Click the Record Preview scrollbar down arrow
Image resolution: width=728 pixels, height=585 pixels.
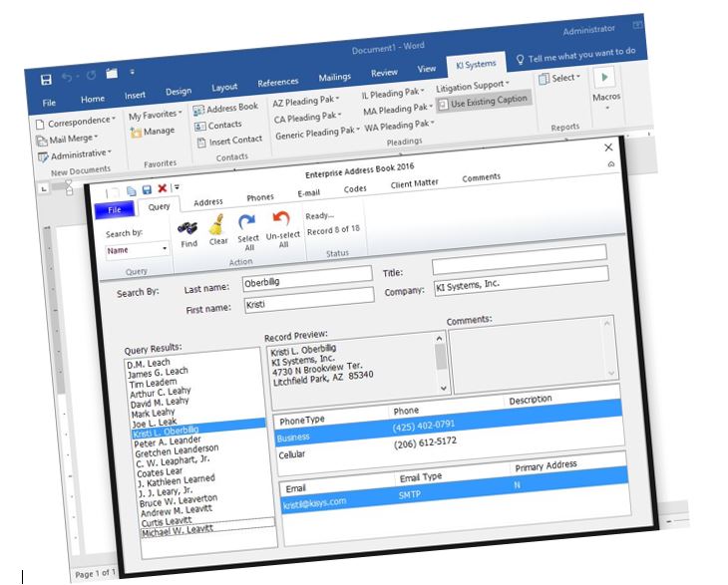click(x=444, y=388)
